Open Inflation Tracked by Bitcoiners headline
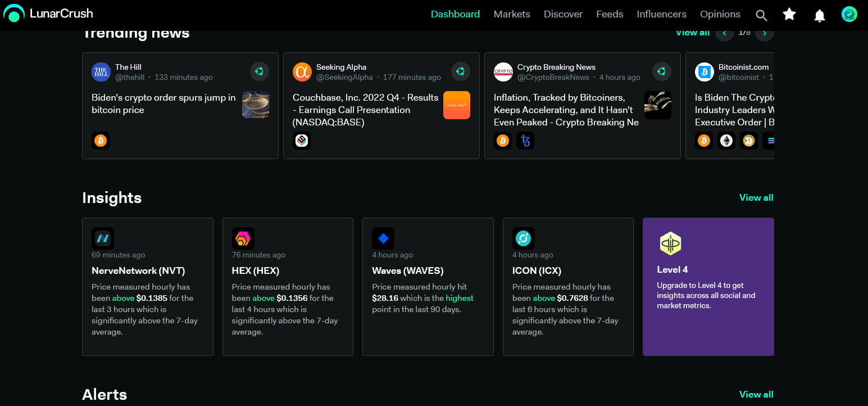 [x=566, y=110]
